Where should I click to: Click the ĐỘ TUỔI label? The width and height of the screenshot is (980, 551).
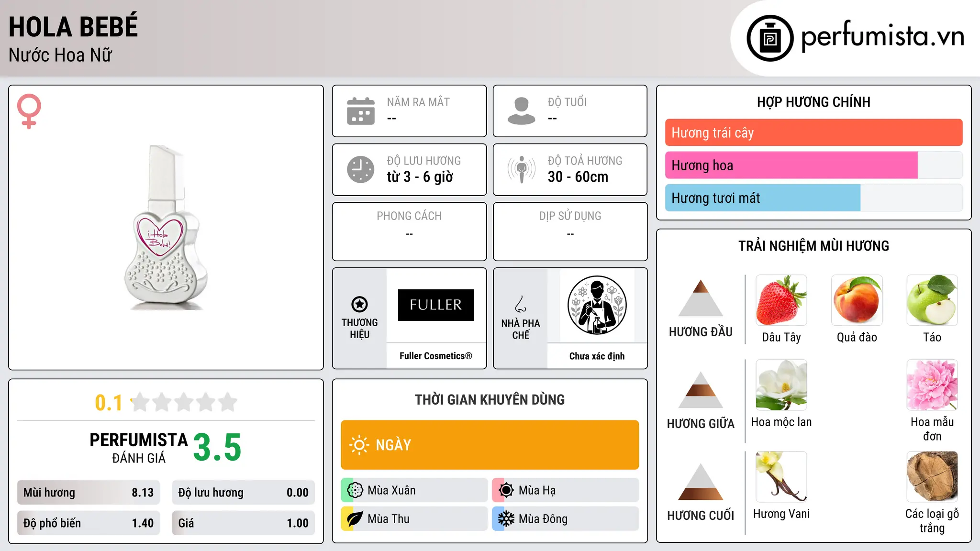point(567,102)
